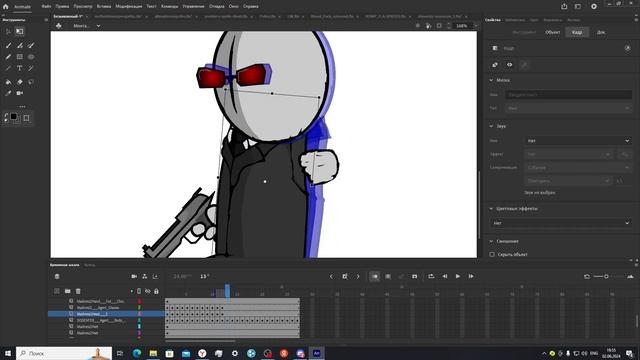640x360 pixels.
Task: Play the animation from the timeline
Action: (x=458, y=276)
